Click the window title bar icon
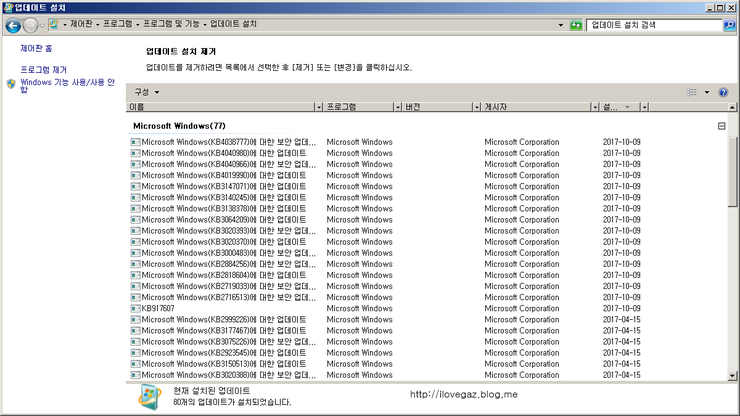The height and width of the screenshot is (416, 740). (x=8, y=7)
